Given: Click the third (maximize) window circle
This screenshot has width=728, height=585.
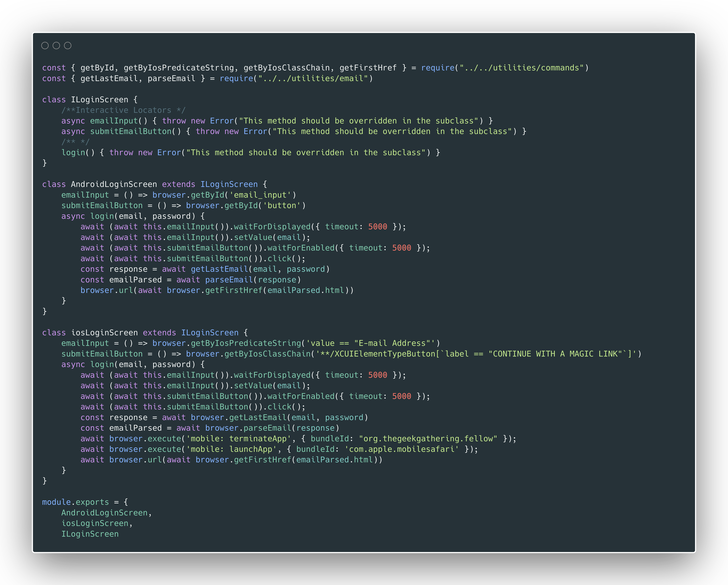Looking at the screenshot, I should [68, 46].
